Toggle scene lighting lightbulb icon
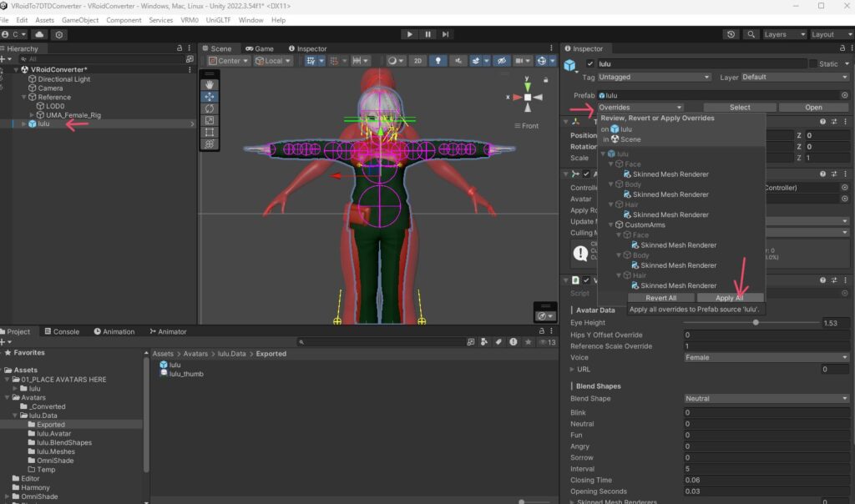This screenshot has width=855, height=504. pos(438,61)
